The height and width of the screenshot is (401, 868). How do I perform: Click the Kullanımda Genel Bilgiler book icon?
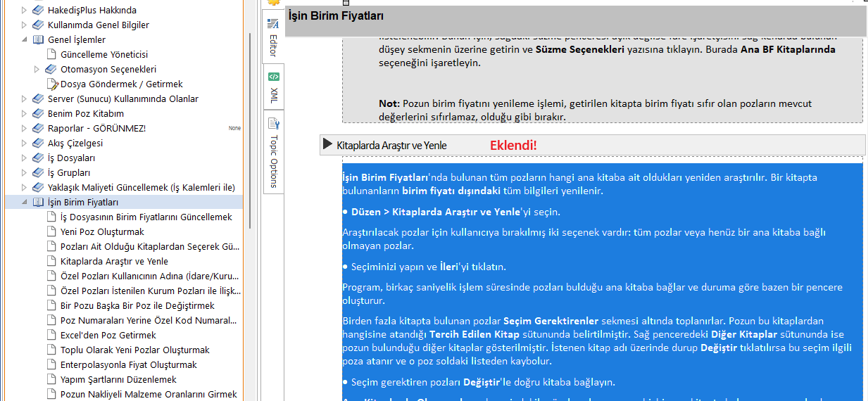pos(38,25)
